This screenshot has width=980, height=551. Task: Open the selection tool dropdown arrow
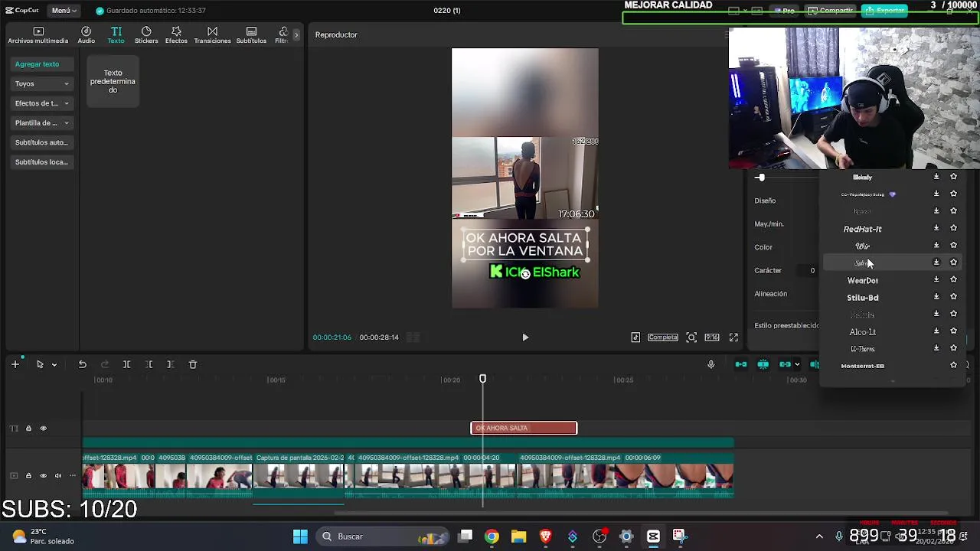tap(54, 365)
